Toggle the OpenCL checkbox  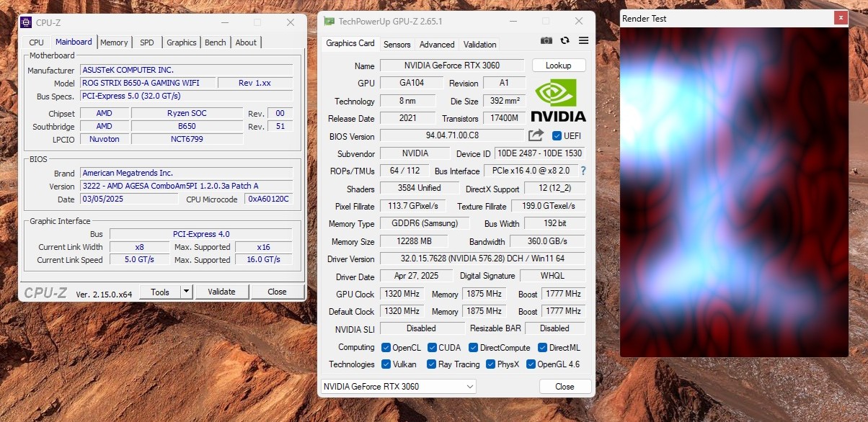386,348
